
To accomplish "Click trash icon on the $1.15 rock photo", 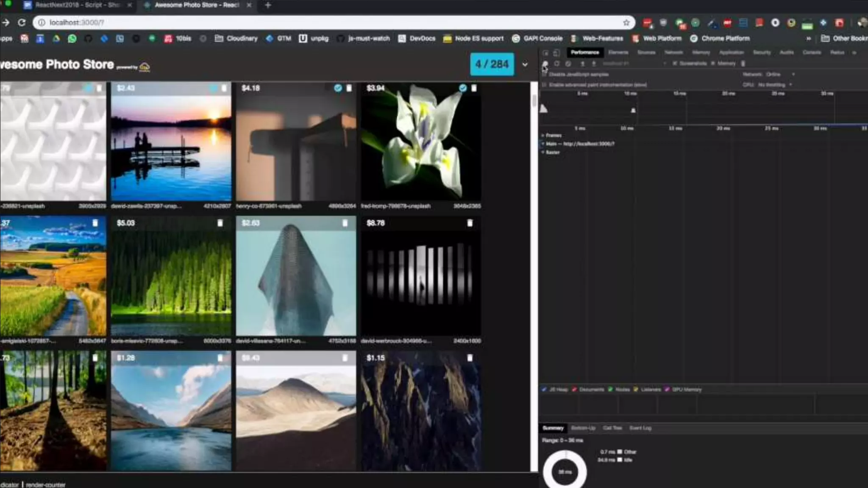I will tap(470, 358).
